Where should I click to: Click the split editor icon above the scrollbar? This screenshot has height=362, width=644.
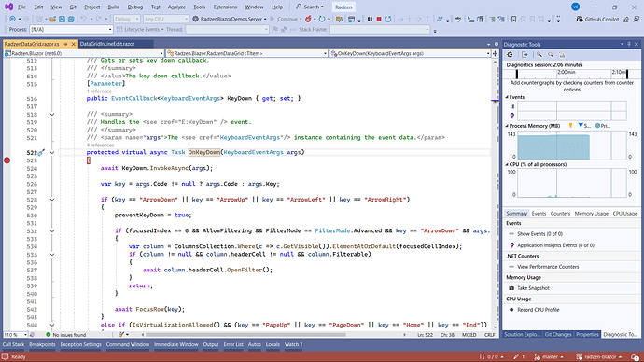495,53
